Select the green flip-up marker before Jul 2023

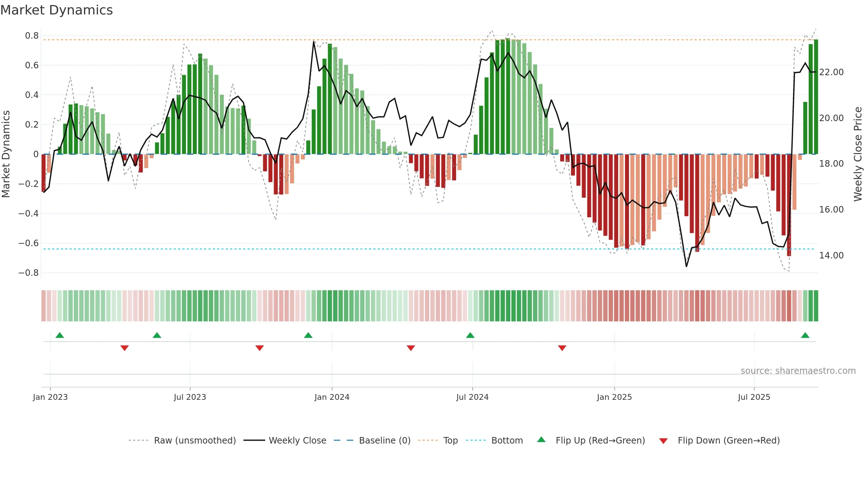tap(157, 335)
